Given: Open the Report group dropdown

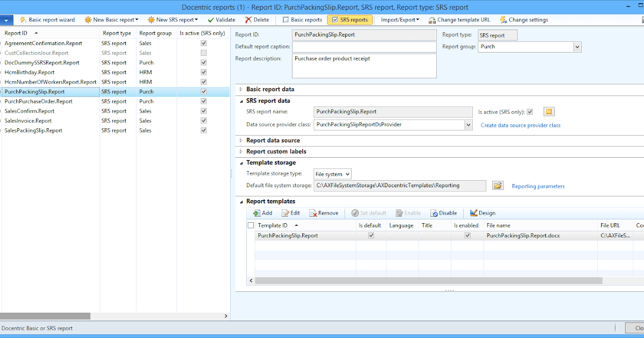Looking at the screenshot, I should 577,47.
